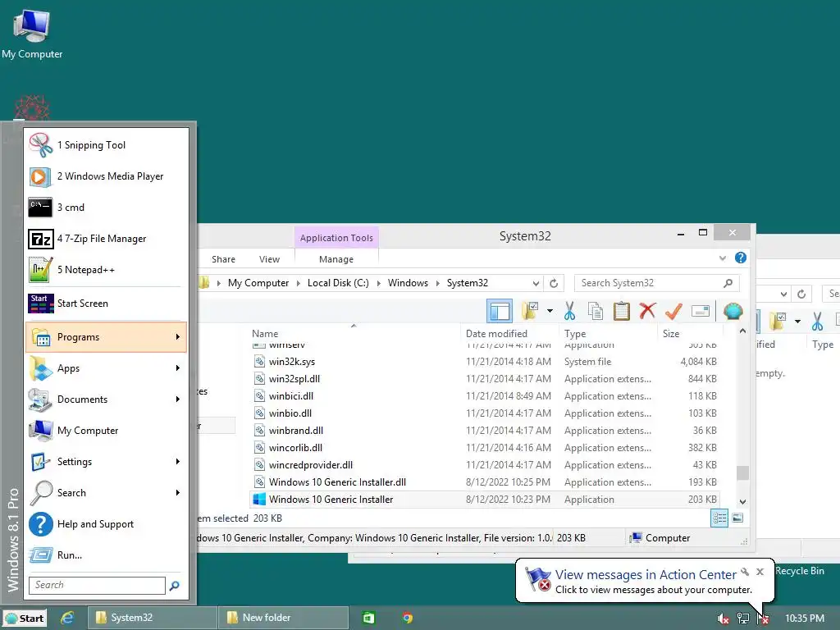
Task: Launch 7-Zip File Manager
Action: [x=107, y=239]
